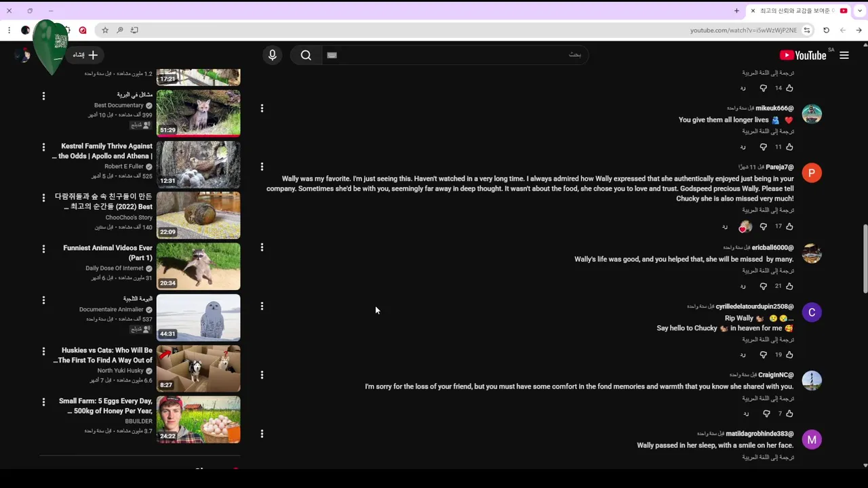Screen dimensions: 868x488
Task: Open options menu for Pareja7's comment
Action: pos(262,167)
